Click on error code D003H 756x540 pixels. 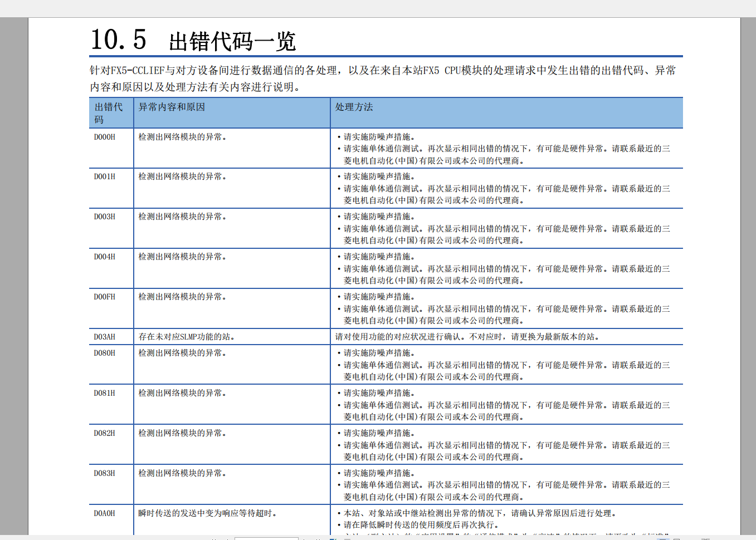click(x=105, y=217)
